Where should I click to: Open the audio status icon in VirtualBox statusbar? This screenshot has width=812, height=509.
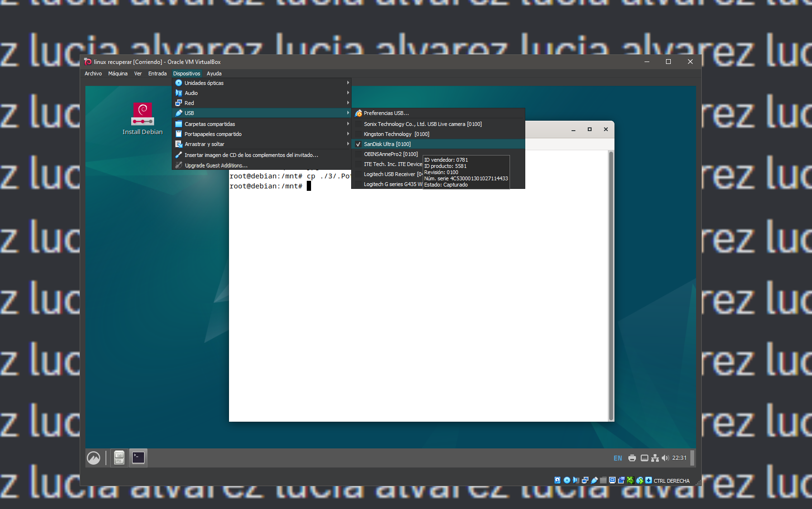[576, 480]
